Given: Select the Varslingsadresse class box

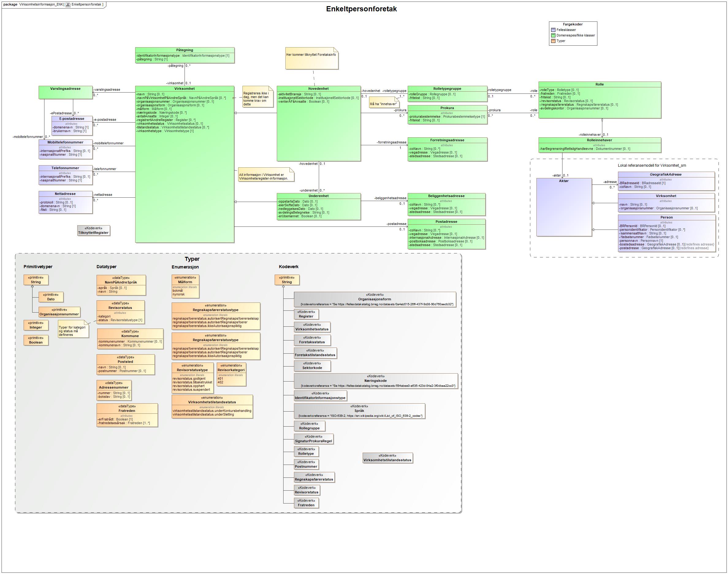Looking at the screenshot, I should pyautogui.click(x=65, y=93).
